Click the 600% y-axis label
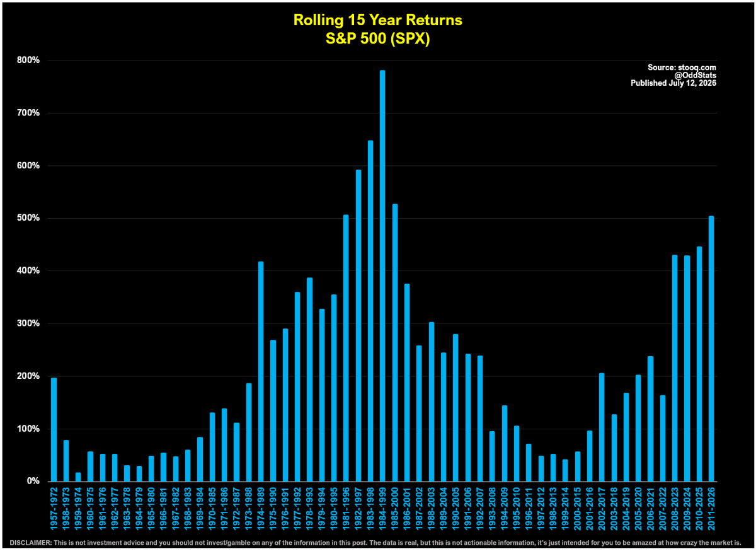The image size is (756, 551). pos(28,166)
